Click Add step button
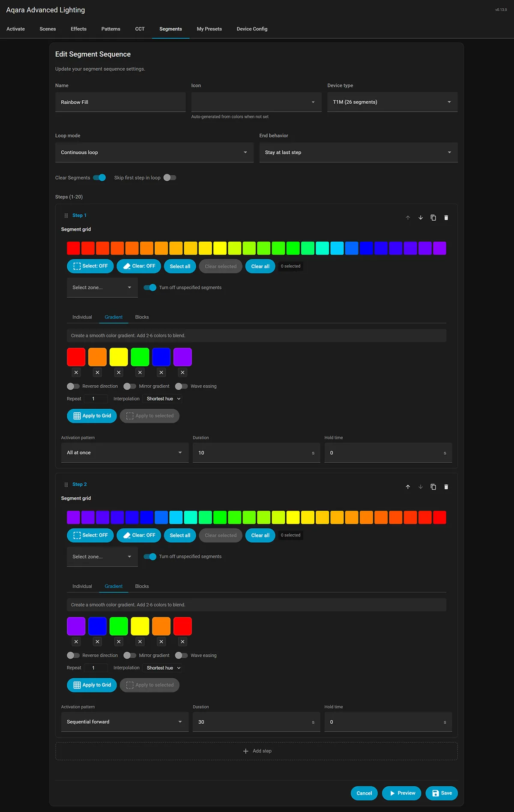The image size is (514, 812). (x=257, y=751)
